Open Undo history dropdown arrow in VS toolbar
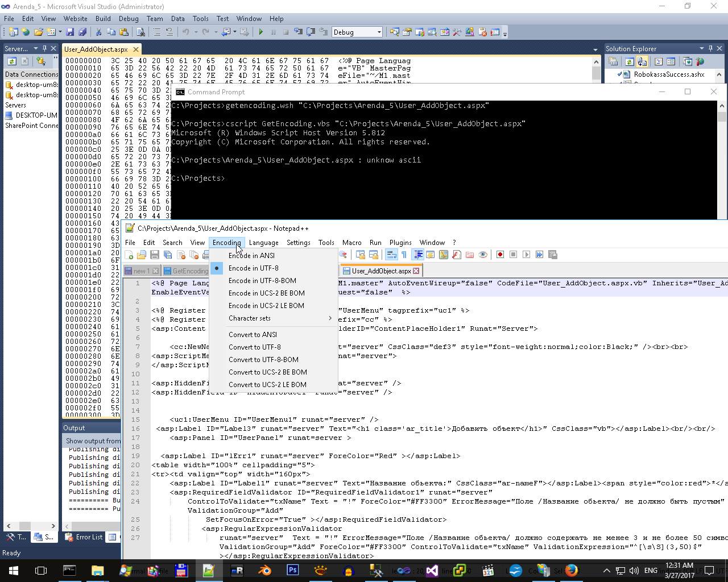Viewport: 728px width, 582px height. click(196, 32)
